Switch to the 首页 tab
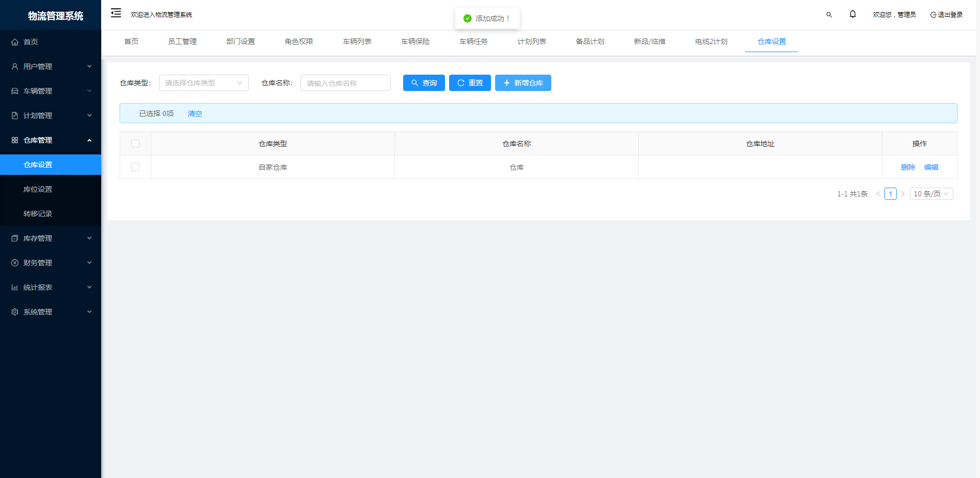 point(131,41)
